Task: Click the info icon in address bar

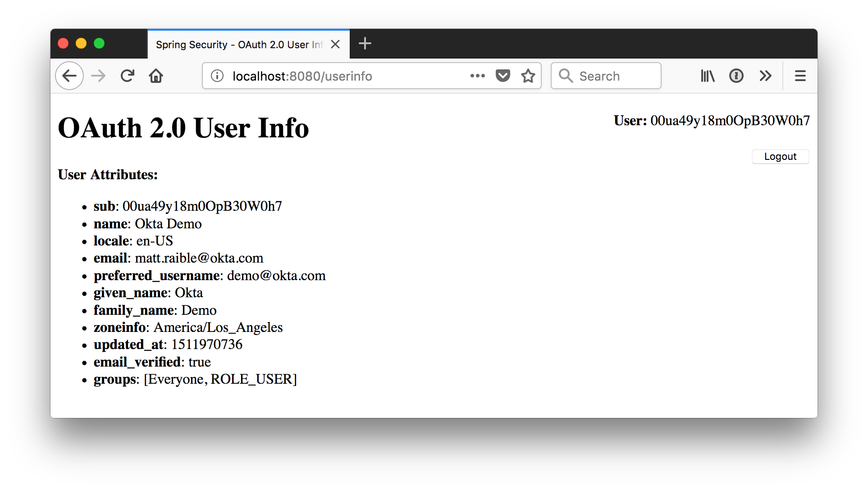Action: (x=218, y=76)
